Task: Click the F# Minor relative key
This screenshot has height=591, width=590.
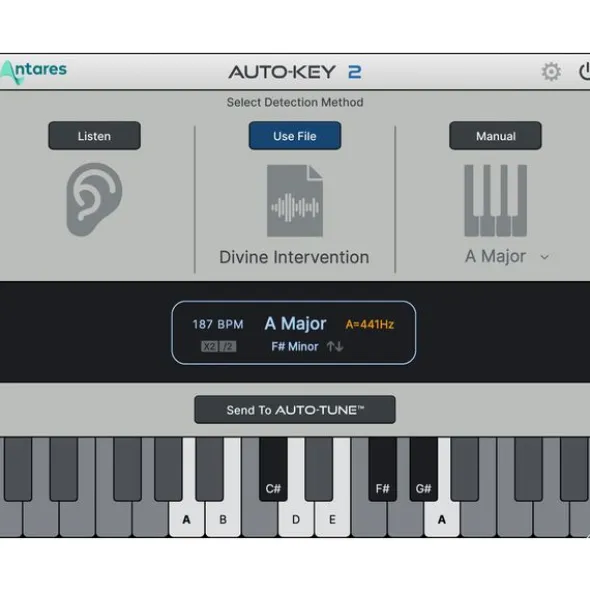Action: [x=295, y=347]
